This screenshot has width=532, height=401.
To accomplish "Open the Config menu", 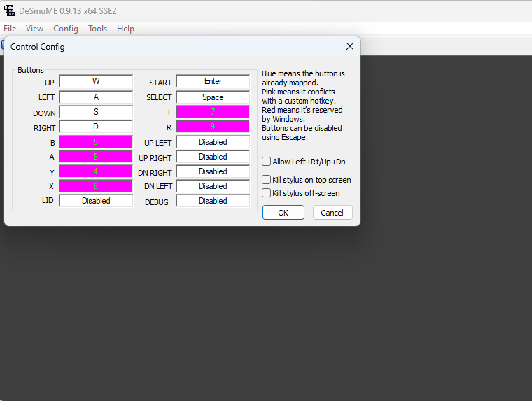I will coord(66,29).
